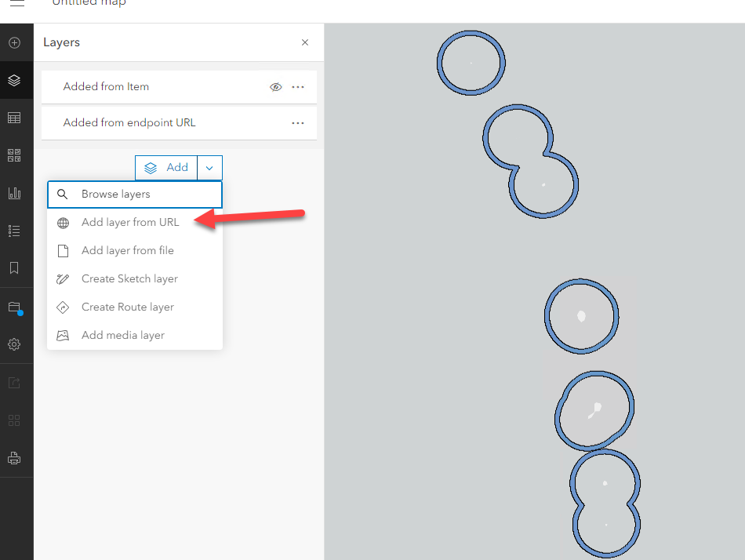745x560 pixels.
Task: Open the hamburger menu at top left
Action: point(16,3)
